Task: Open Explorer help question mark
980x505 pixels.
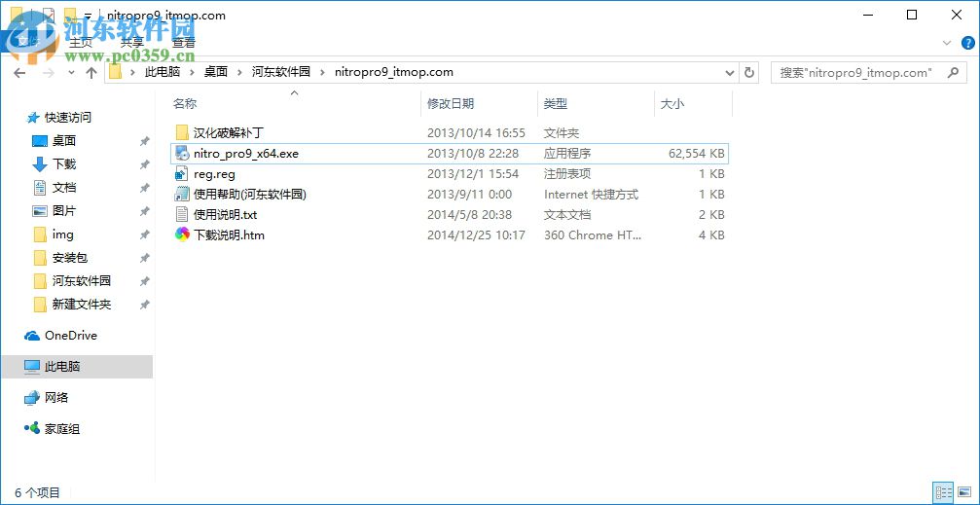Action: point(967,43)
